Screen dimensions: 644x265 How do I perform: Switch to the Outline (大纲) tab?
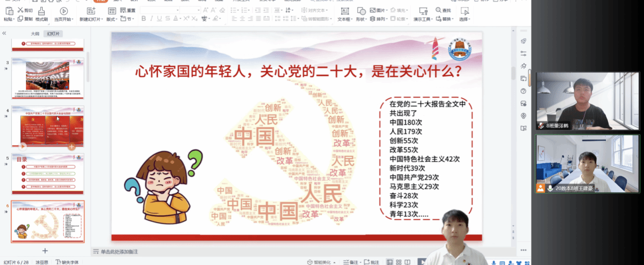pos(35,34)
